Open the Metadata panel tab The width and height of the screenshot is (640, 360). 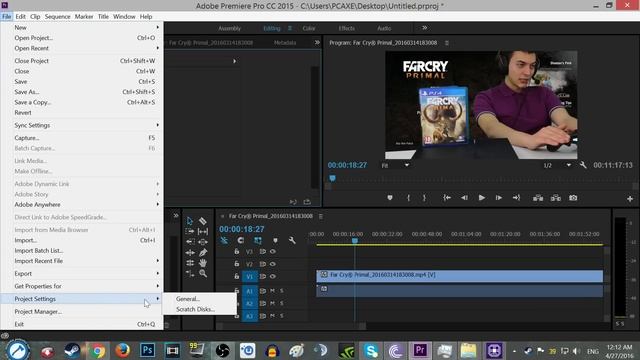pyautogui.click(x=284, y=42)
